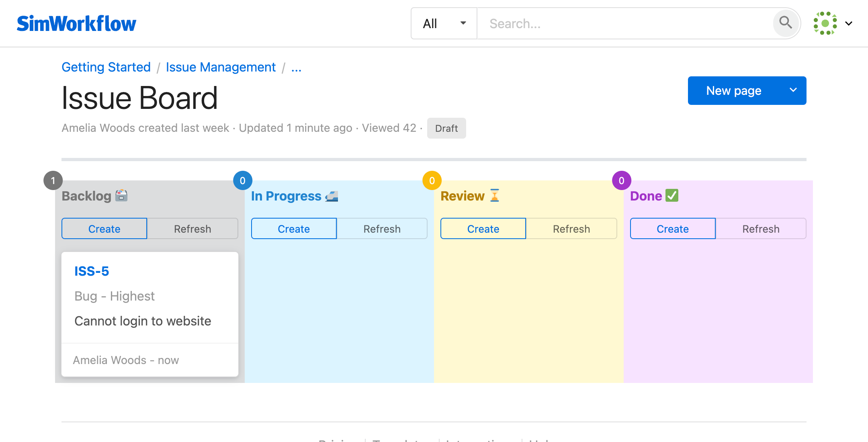Click the 'Bug - Highest' label
The height and width of the screenshot is (442, 868).
115,296
